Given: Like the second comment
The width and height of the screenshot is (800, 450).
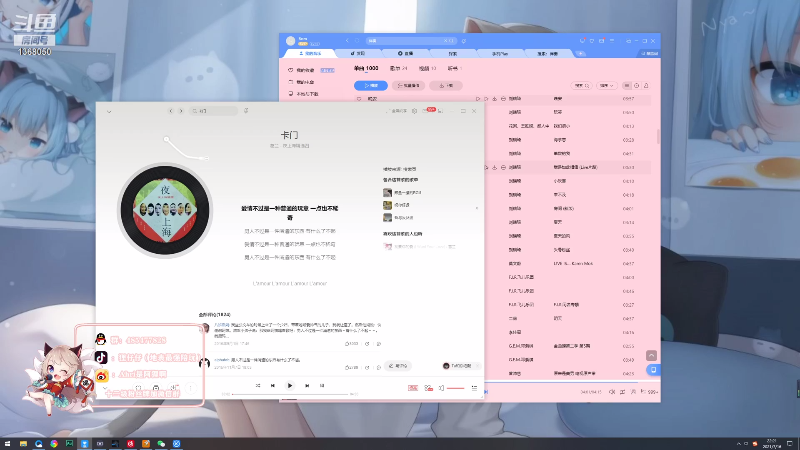Looking at the screenshot, I should (352, 367).
